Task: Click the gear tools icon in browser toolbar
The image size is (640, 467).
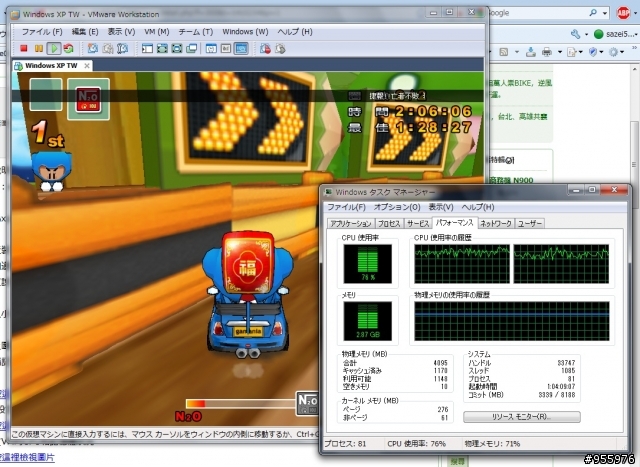Action: (x=613, y=52)
